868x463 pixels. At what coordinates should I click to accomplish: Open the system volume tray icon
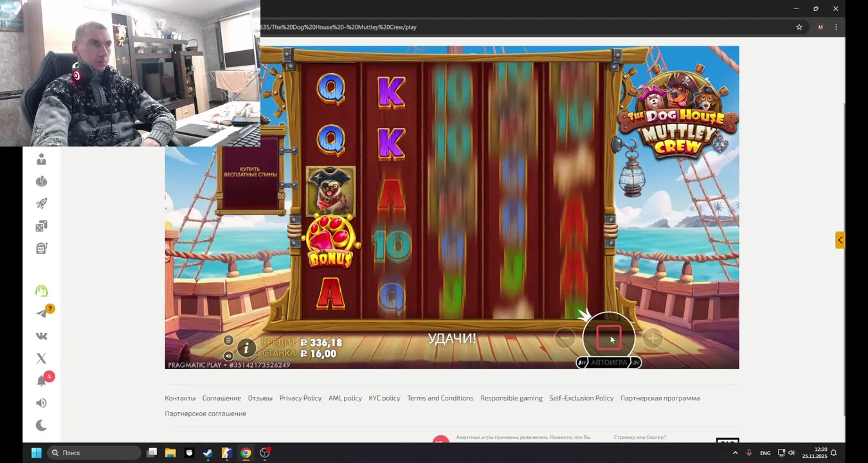(791, 453)
